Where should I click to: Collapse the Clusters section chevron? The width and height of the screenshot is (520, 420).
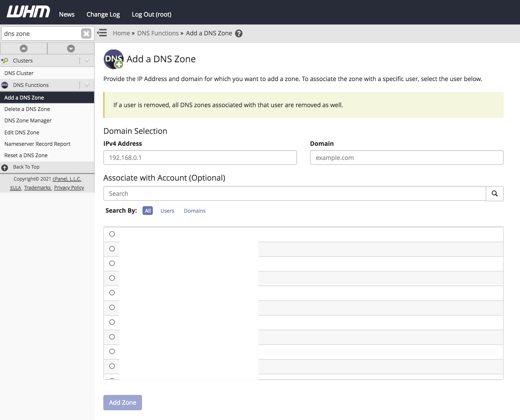tap(87, 61)
